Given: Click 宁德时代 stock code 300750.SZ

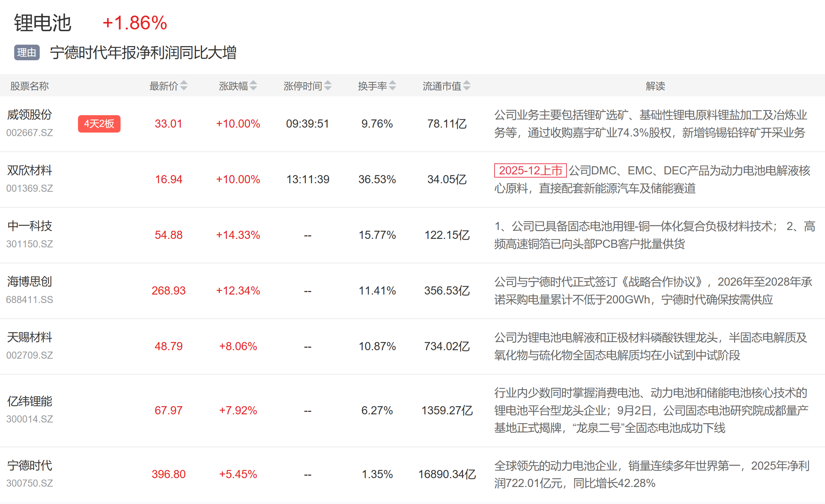Looking at the screenshot, I should [x=29, y=483].
